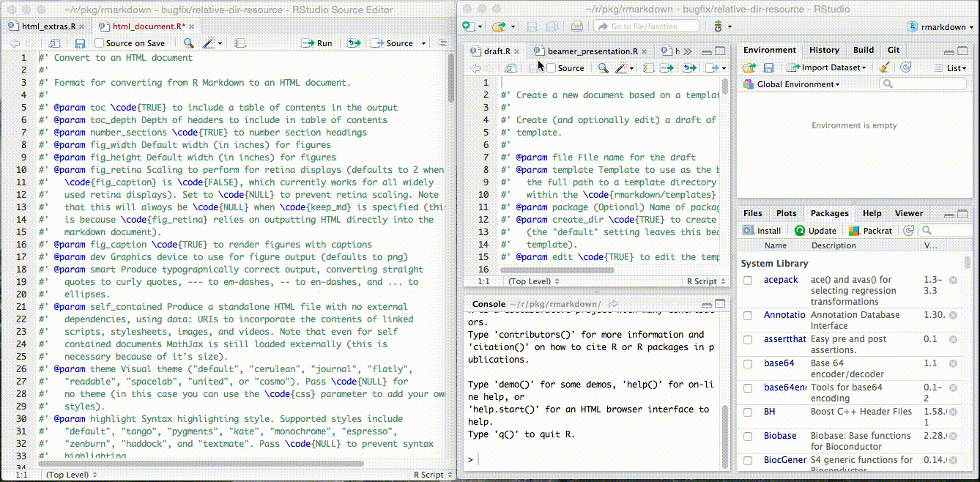This screenshot has height=482, width=980.
Task: Select the checkbox next to the acepack package
Action: click(749, 279)
